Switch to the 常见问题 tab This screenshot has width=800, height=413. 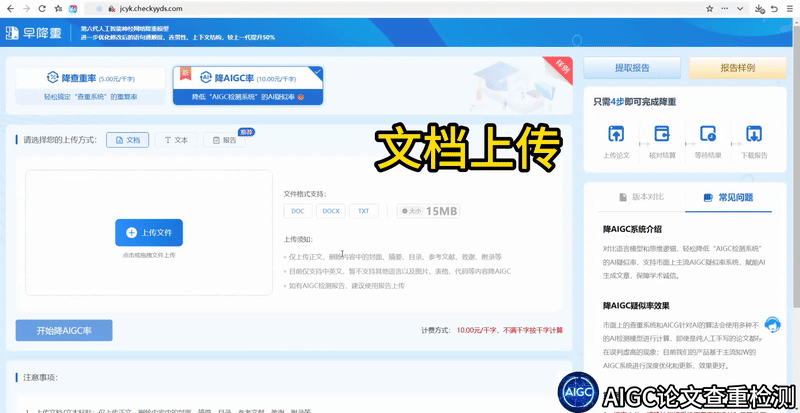click(x=729, y=198)
